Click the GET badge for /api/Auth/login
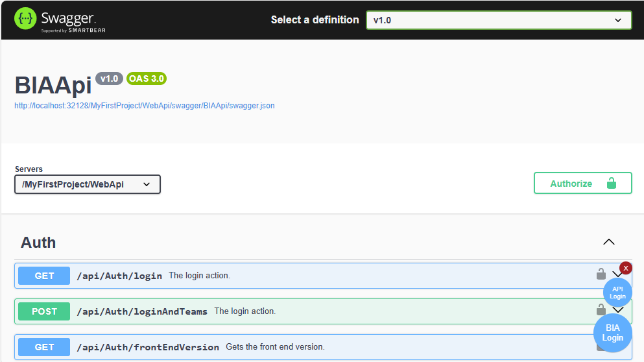 pos(44,276)
